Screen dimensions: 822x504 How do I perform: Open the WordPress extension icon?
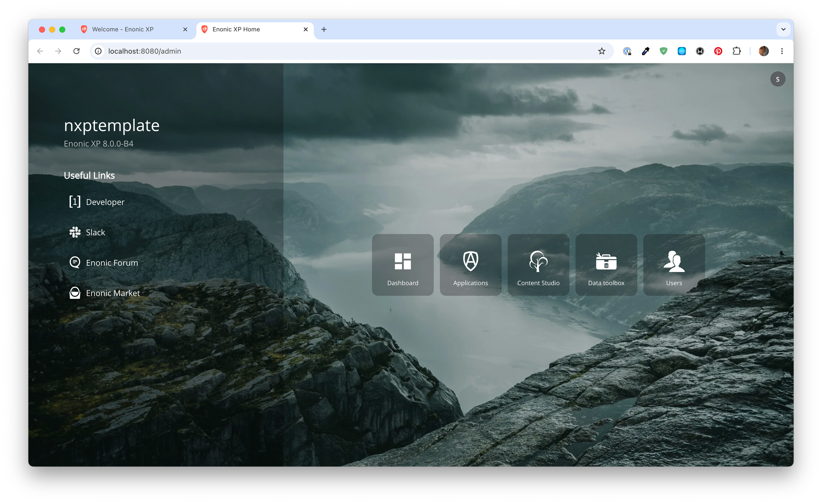[x=700, y=51]
